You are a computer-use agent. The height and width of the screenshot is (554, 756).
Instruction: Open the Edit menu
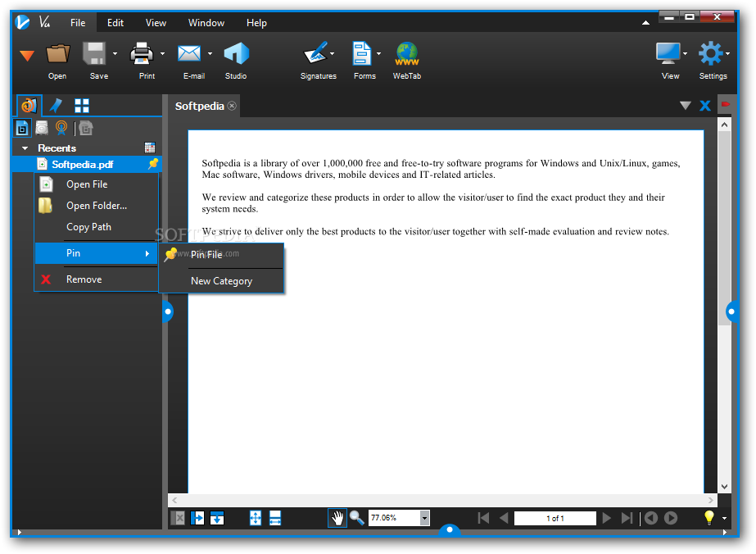(x=115, y=23)
